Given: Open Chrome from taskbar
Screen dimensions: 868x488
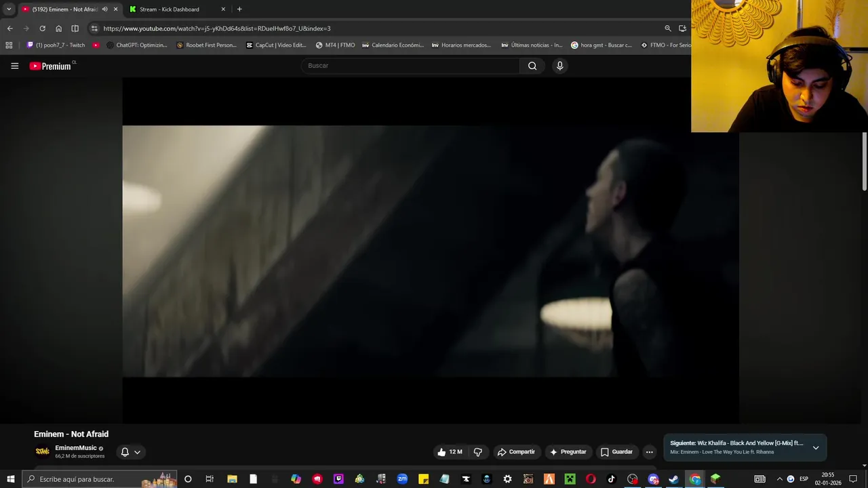Looking at the screenshot, I should point(695,479).
